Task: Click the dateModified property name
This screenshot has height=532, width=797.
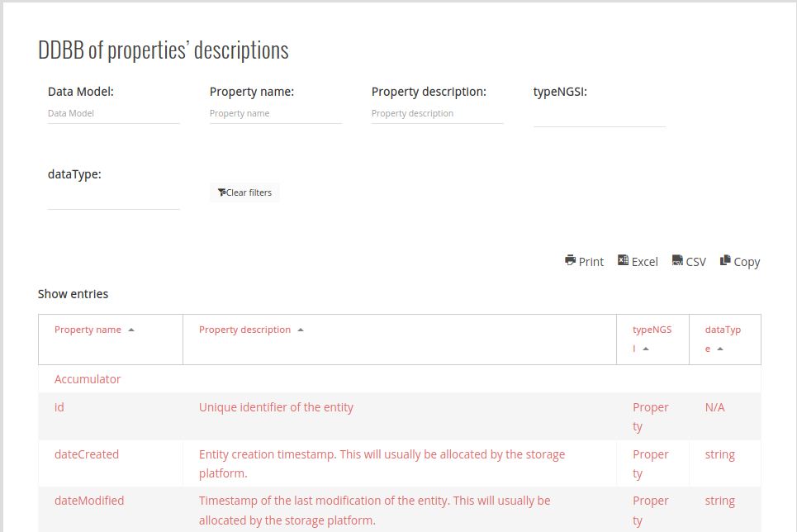Action: click(x=89, y=501)
